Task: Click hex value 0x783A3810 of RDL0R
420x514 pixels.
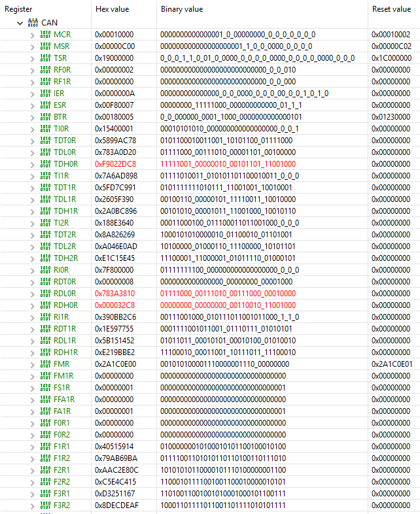Action: click(x=114, y=294)
